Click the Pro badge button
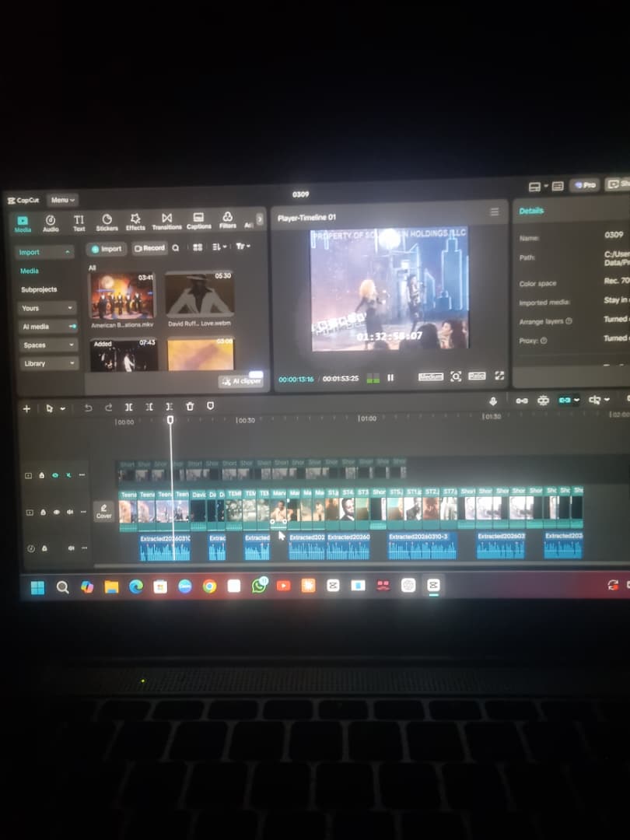The width and height of the screenshot is (630, 840). click(x=585, y=185)
